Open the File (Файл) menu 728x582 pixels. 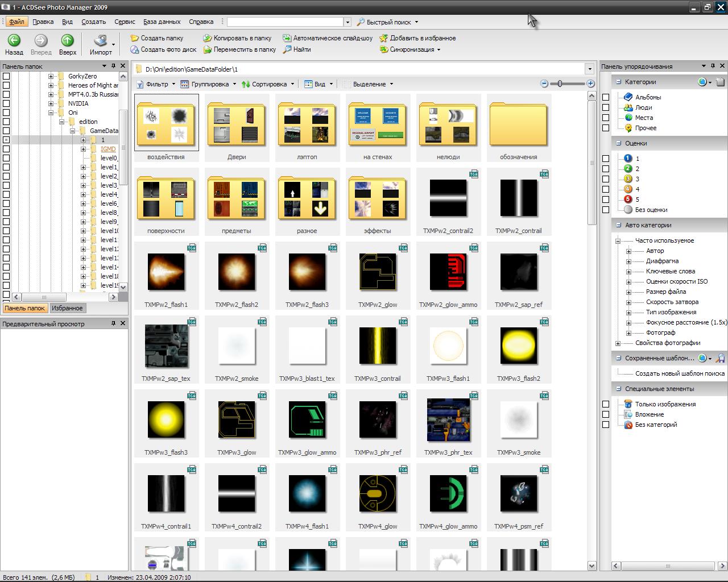[x=16, y=22]
